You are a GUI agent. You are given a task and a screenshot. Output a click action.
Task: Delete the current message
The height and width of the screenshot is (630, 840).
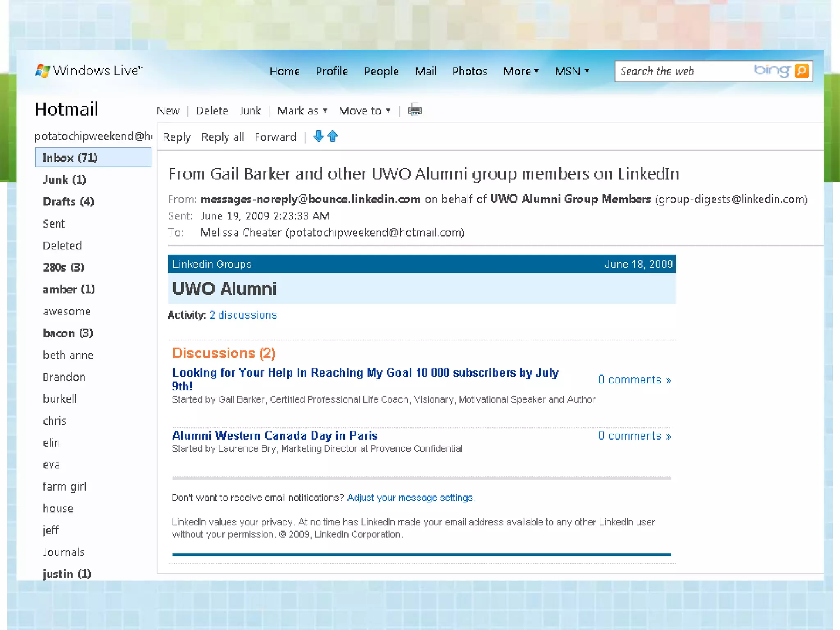pos(212,111)
